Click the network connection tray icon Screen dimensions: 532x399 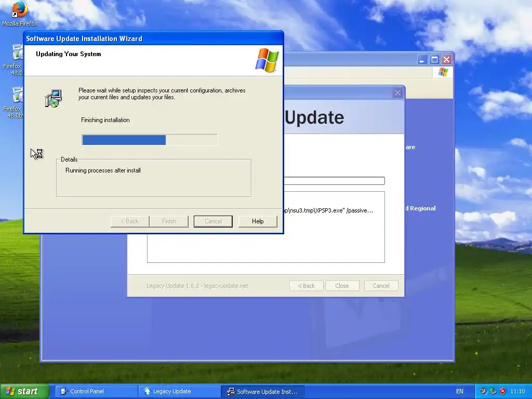tap(493, 391)
